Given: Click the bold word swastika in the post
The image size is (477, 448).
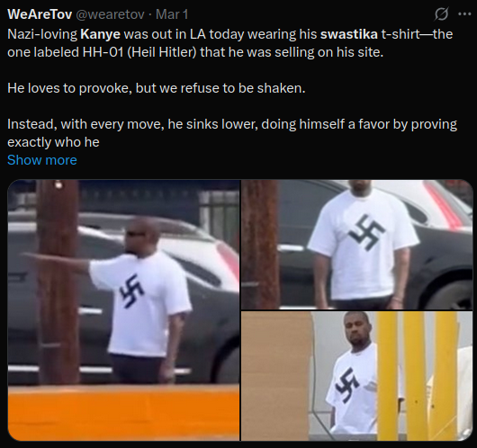Looking at the screenshot, I should click(x=349, y=34).
